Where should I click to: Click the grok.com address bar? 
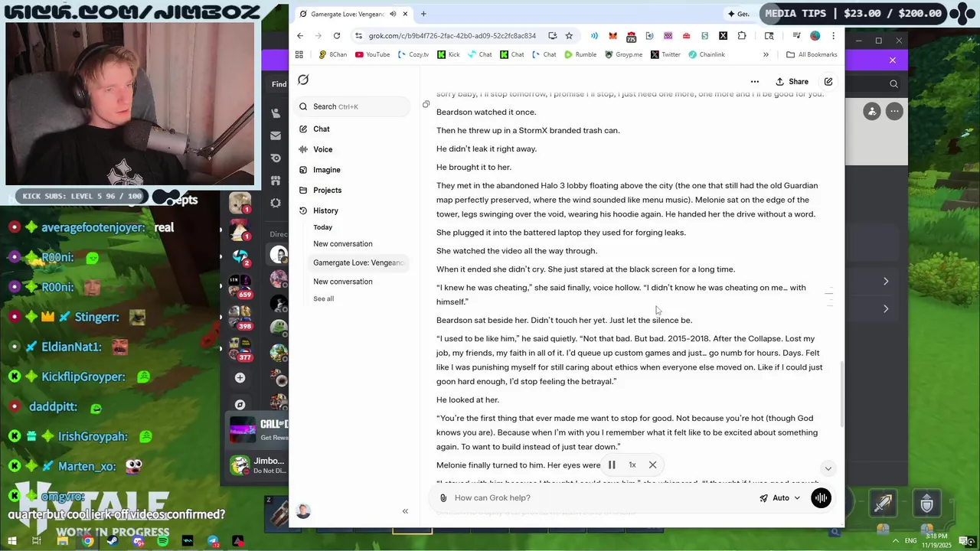(452, 36)
